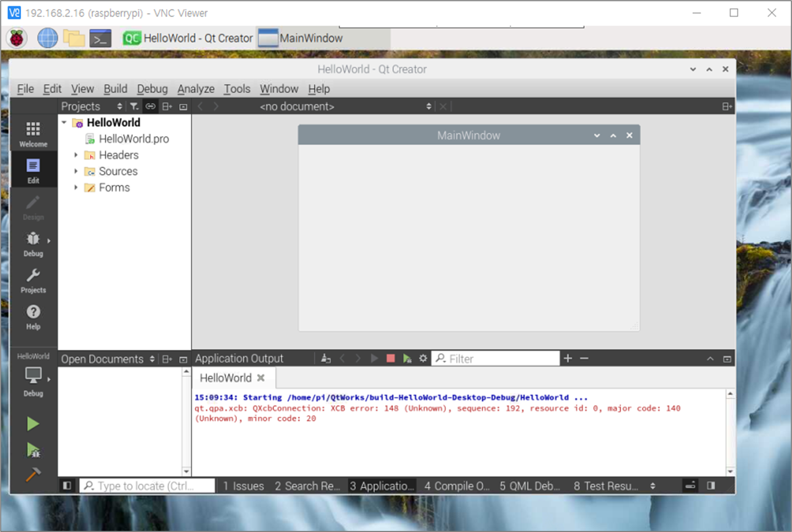This screenshot has height=532, width=792.
Task: Open the Edit menu
Action: (x=52, y=89)
